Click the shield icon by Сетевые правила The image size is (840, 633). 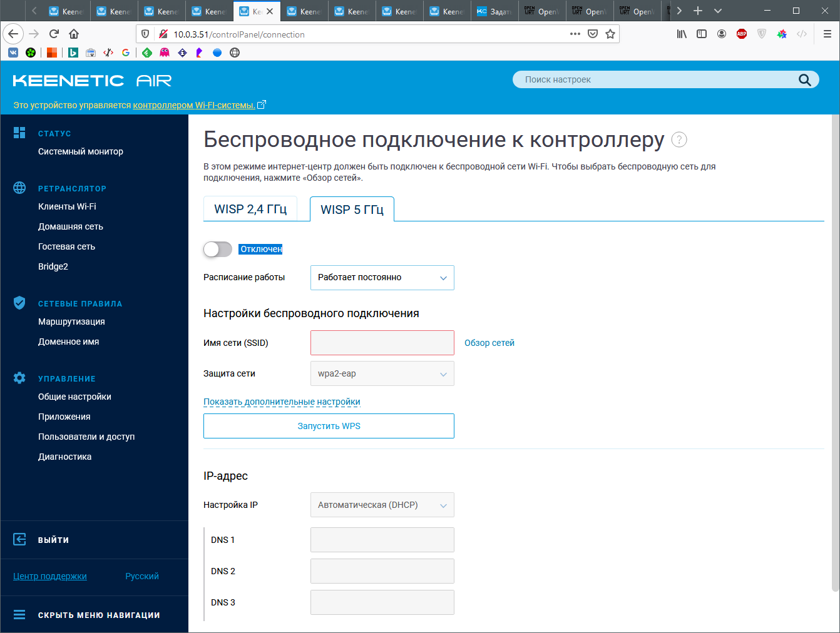click(19, 303)
